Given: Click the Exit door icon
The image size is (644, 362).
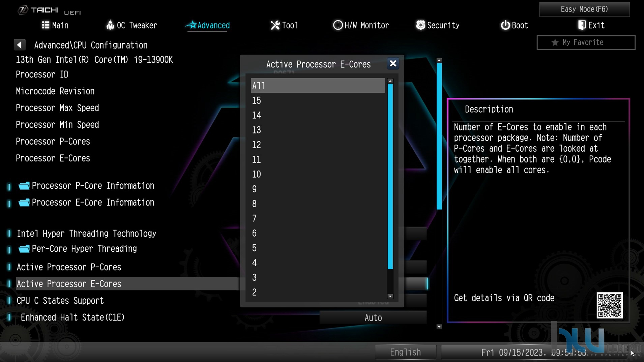Looking at the screenshot, I should [582, 25].
